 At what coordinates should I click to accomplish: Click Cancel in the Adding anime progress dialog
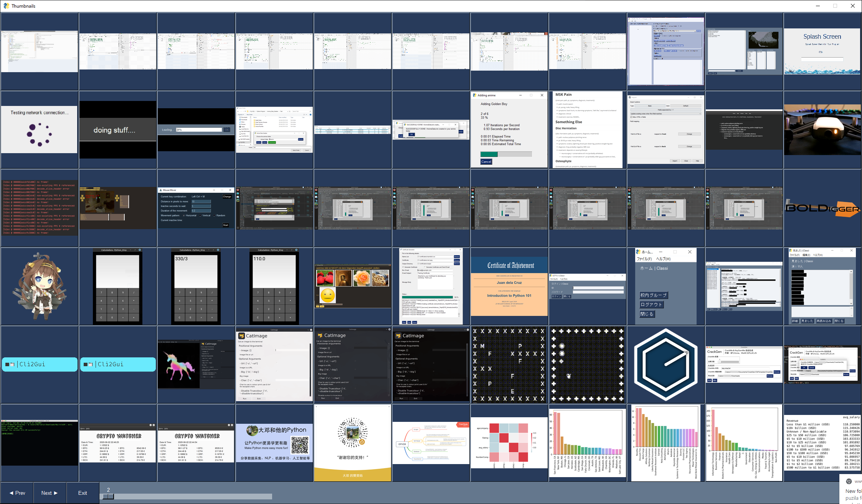486,162
